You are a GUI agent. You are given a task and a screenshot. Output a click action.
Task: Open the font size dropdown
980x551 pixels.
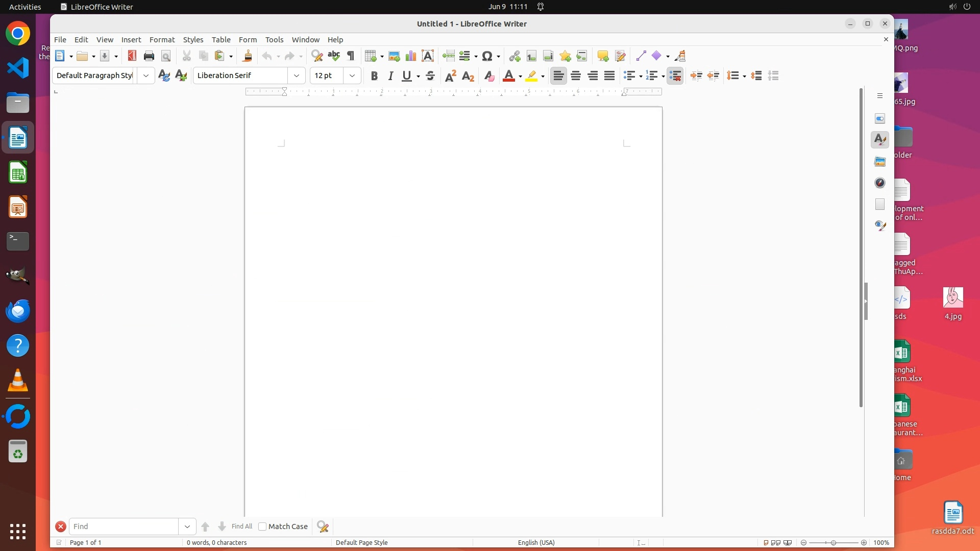coord(352,76)
